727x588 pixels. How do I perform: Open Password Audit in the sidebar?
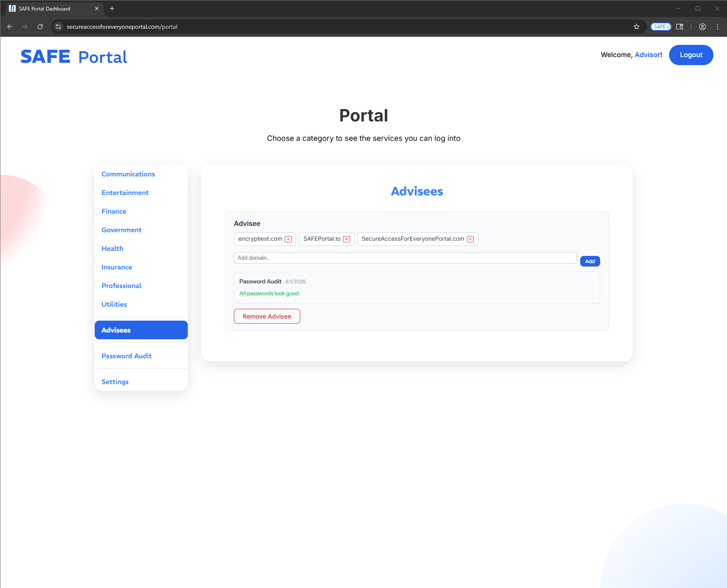point(126,356)
